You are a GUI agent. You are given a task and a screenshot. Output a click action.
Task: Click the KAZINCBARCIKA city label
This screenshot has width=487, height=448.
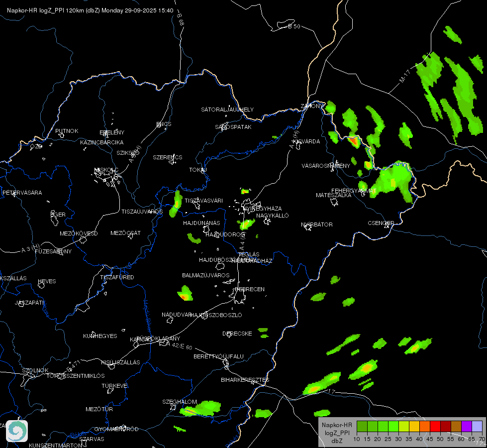[x=102, y=142]
